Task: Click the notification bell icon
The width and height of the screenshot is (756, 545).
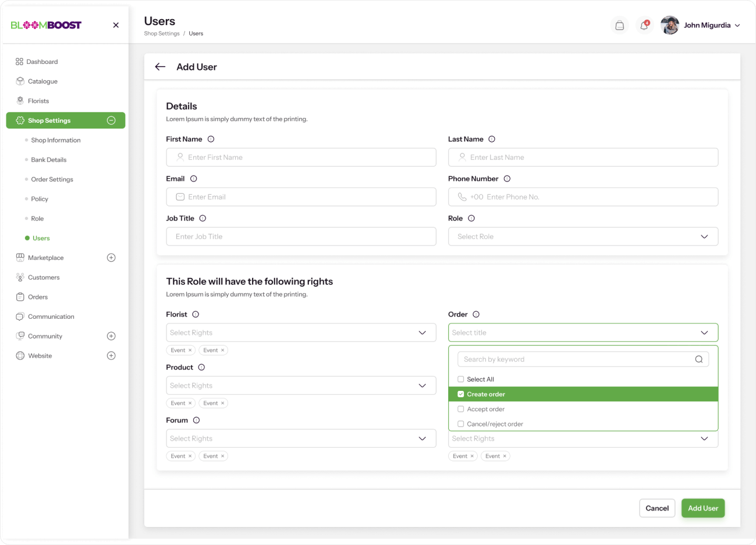Action: pyautogui.click(x=644, y=26)
